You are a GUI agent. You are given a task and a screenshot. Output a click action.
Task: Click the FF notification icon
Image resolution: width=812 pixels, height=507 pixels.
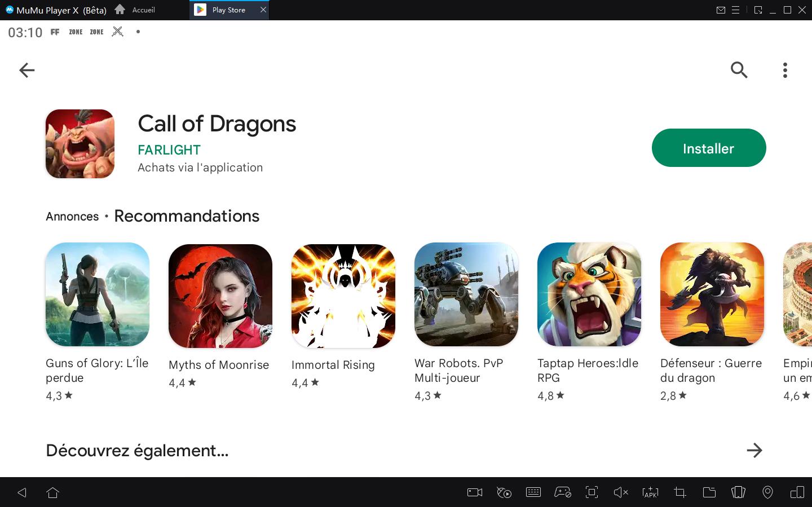pos(55,32)
